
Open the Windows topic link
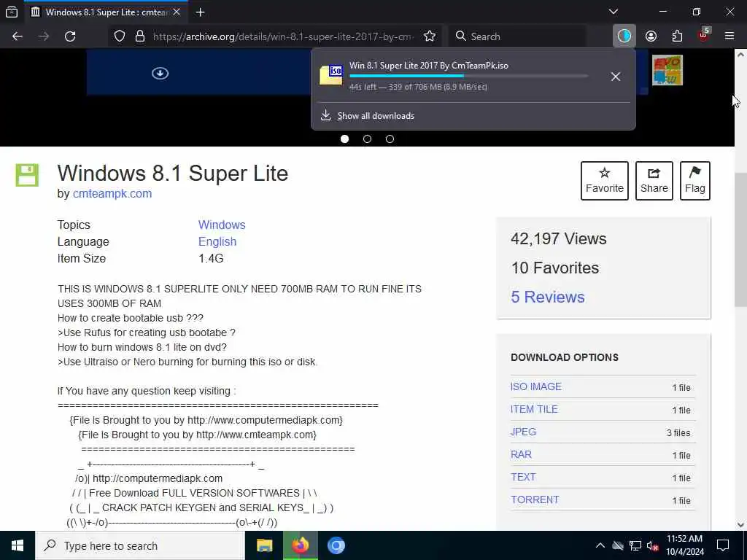coord(222,225)
